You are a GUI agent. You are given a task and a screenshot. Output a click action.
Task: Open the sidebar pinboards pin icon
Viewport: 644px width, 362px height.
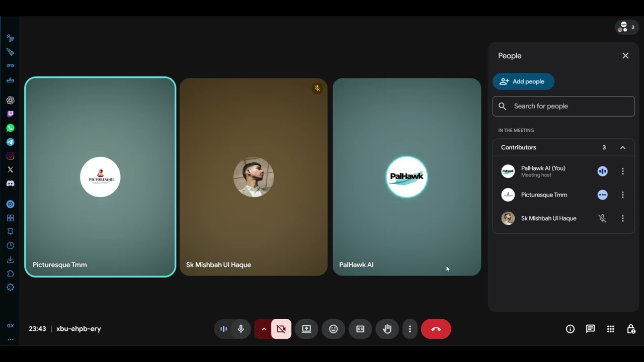(x=10, y=232)
